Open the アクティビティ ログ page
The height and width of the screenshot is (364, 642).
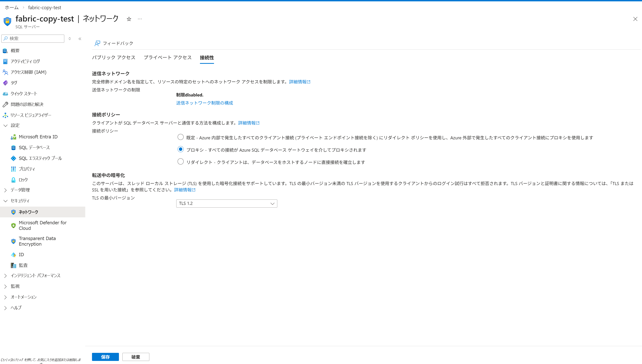[x=25, y=61]
